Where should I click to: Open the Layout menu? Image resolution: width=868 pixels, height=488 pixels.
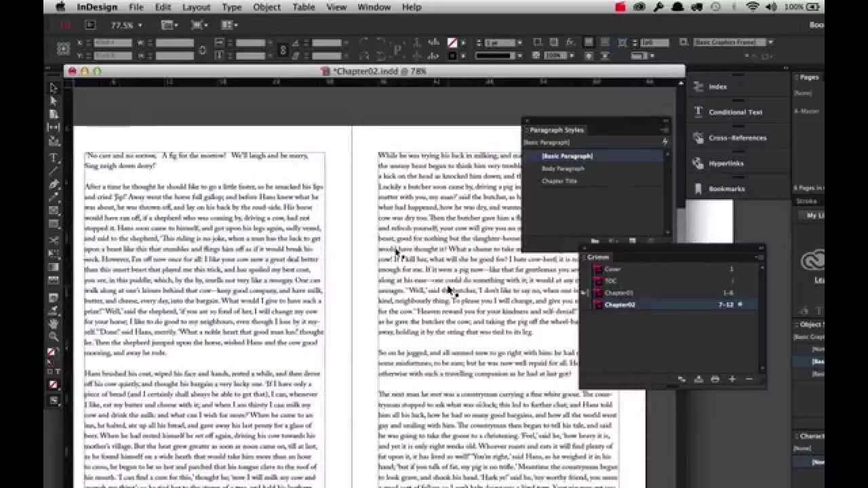click(196, 7)
